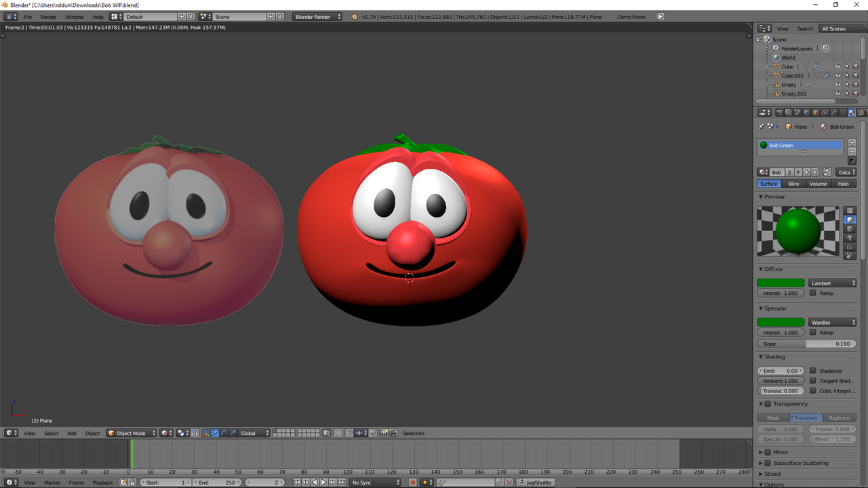Select the Rotate manipulator arc icon
This screenshot has height=488, width=868.
(x=224, y=433)
